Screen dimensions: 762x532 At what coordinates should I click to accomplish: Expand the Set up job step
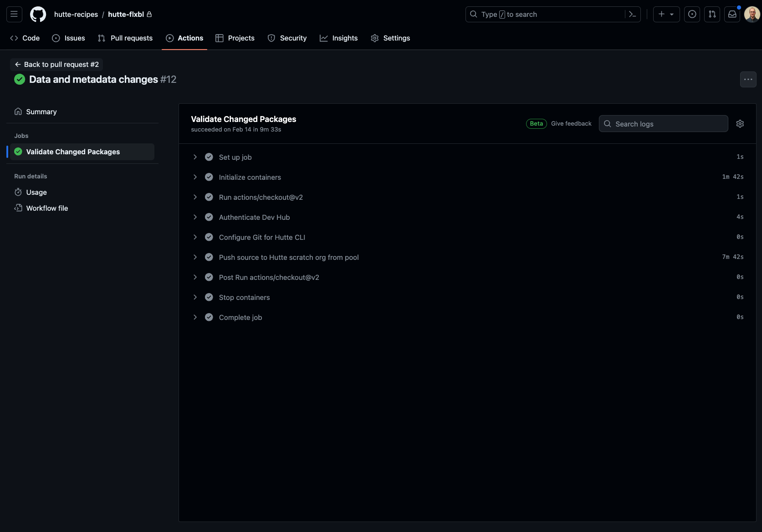point(195,157)
